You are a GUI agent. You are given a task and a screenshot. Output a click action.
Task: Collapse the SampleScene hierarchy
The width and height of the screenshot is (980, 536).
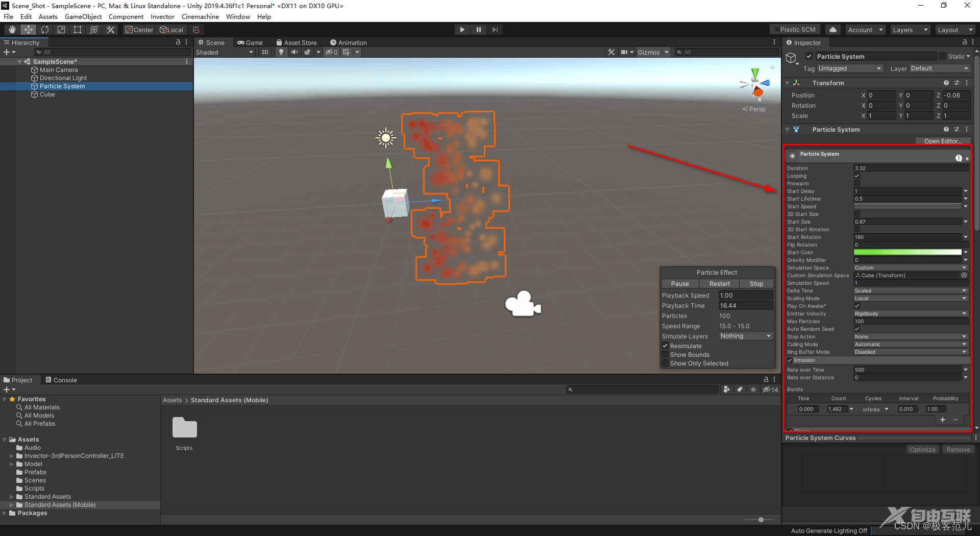20,61
